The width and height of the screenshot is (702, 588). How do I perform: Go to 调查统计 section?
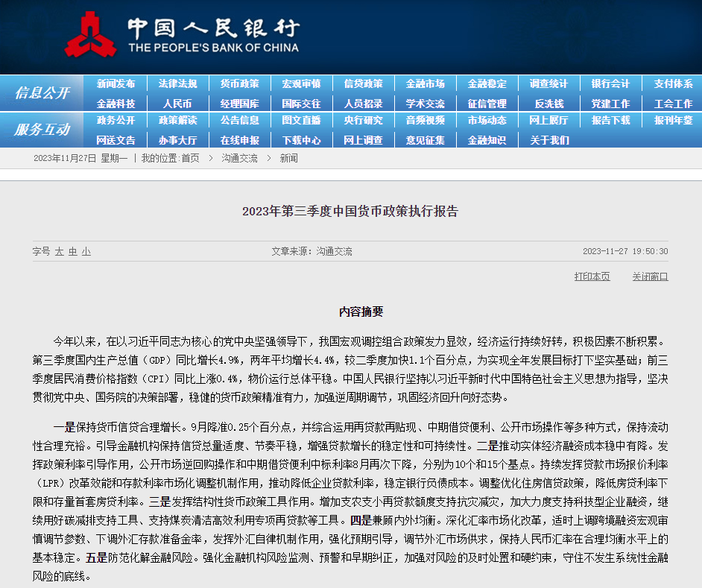pos(548,83)
